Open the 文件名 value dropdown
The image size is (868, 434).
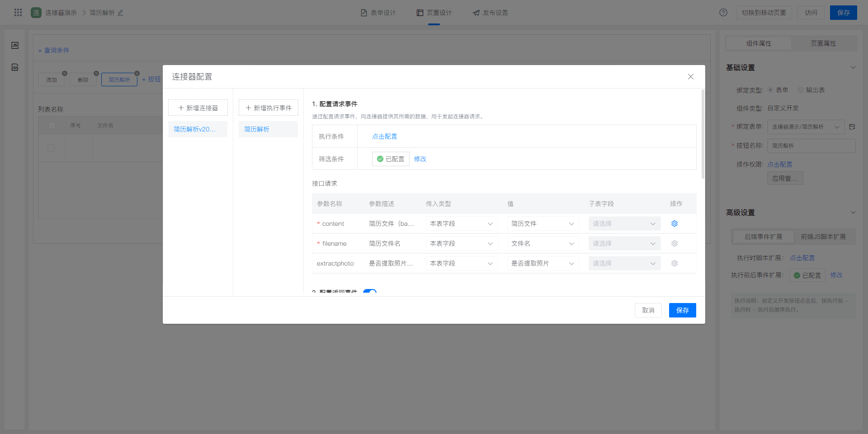(543, 243)
